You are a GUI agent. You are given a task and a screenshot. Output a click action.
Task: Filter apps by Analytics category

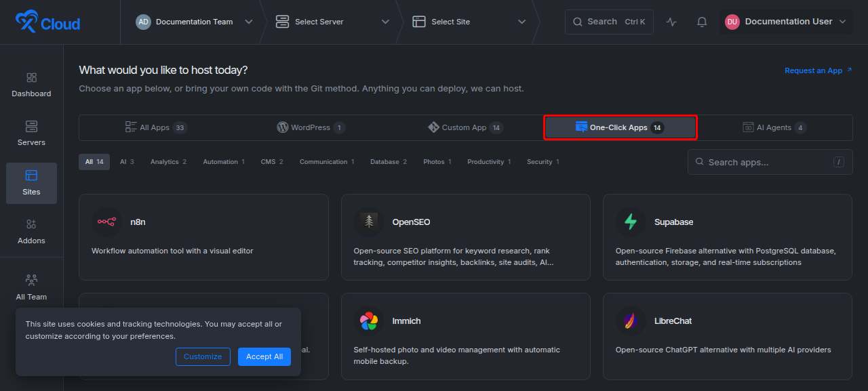168,162
